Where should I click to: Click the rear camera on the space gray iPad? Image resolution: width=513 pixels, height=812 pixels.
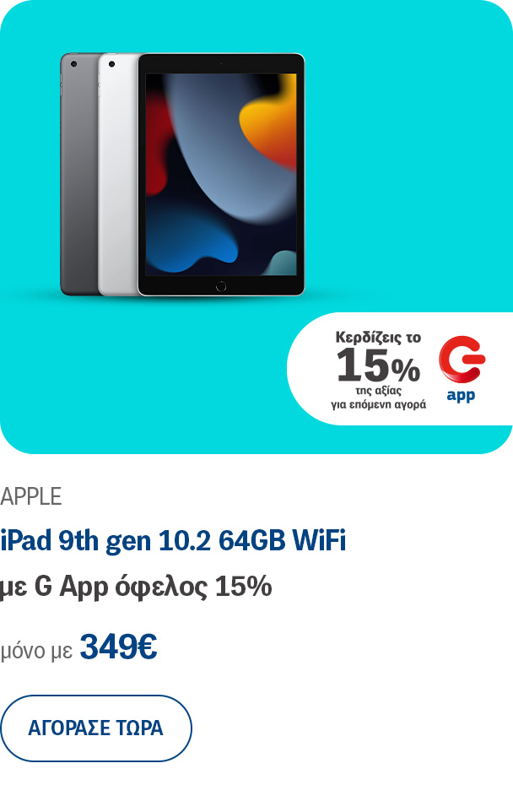pos(73,64)
